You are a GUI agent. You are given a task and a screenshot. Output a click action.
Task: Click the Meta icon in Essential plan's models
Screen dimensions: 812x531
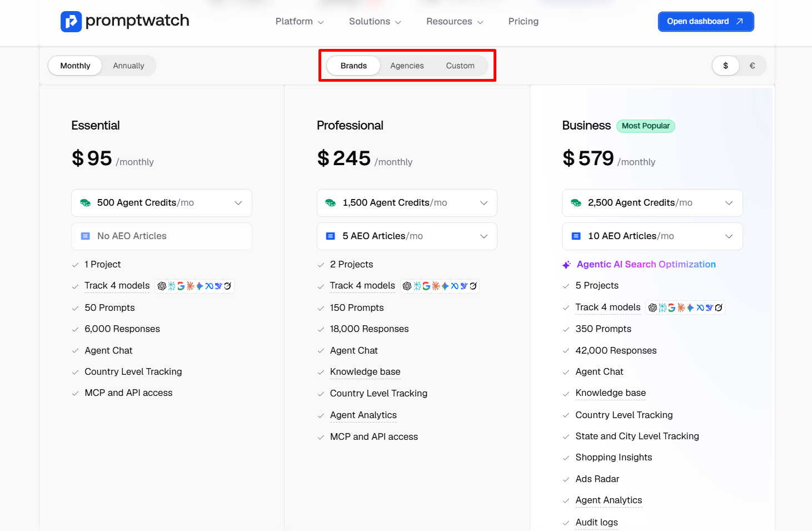pos(209,286)
